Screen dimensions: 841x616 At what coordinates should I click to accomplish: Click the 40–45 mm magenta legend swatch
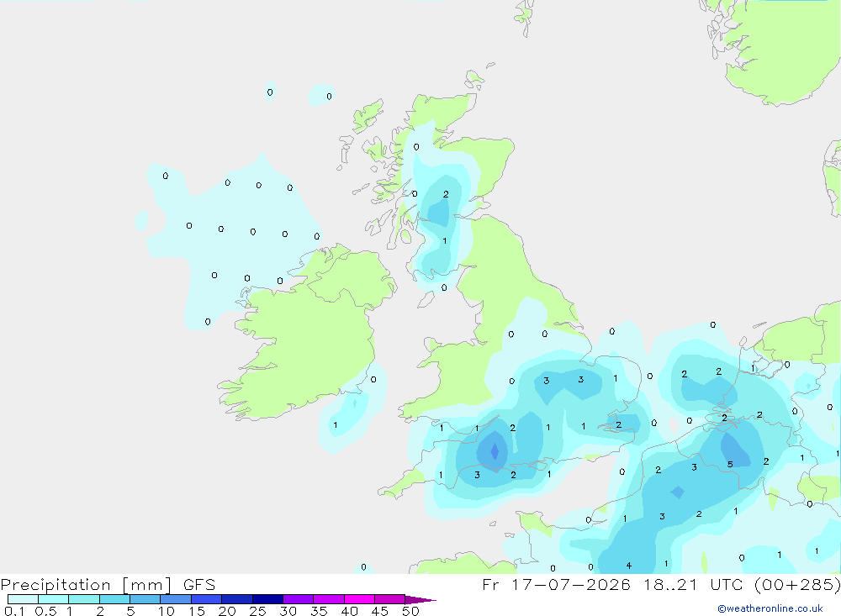359,599
